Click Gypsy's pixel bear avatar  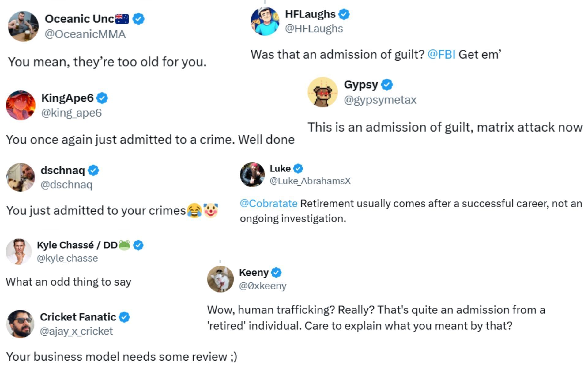click(x=322, y=92)
